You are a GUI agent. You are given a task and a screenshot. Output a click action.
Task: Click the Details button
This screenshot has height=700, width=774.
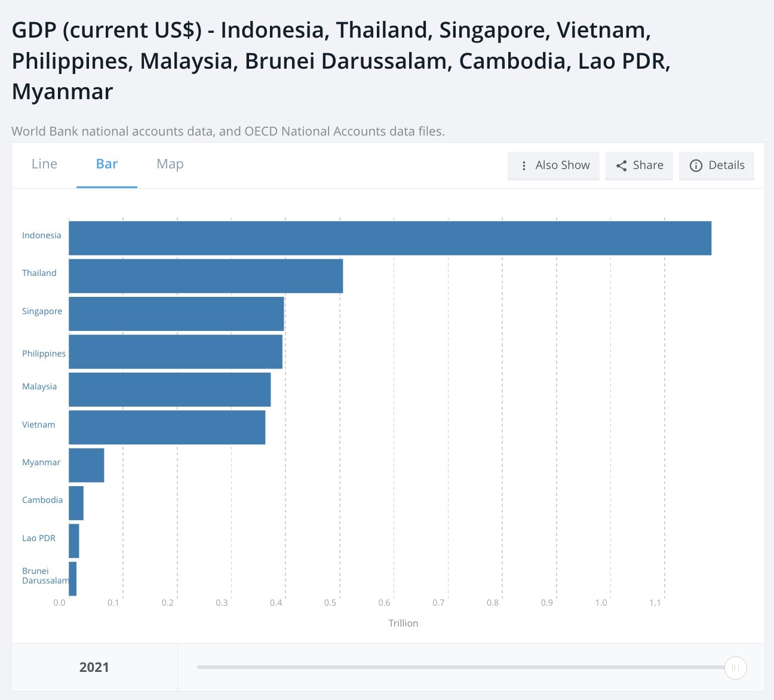pyautogui.click(x=717, y=165)
